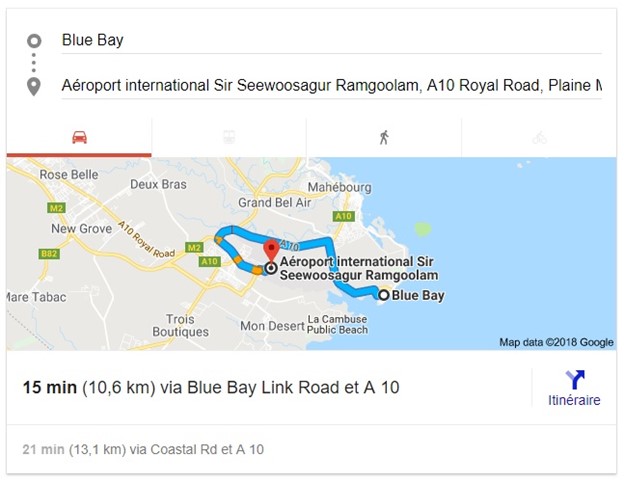
Task: Switch to the walking mode icon
Action: pyautogui.click(x=384, y=137)
